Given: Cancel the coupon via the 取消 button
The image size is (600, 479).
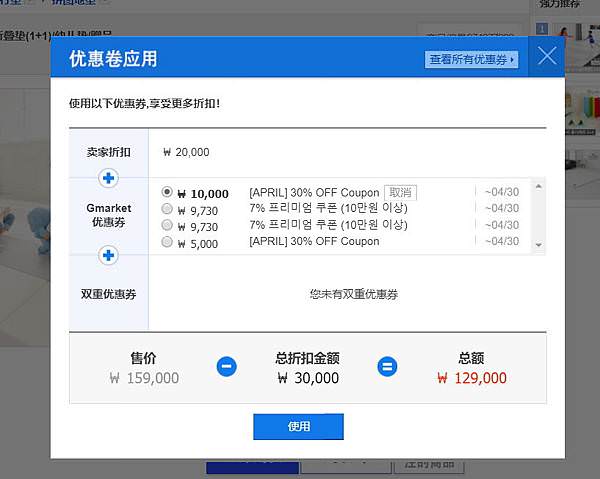Looking at the screenshot, I should pos(400,192).
